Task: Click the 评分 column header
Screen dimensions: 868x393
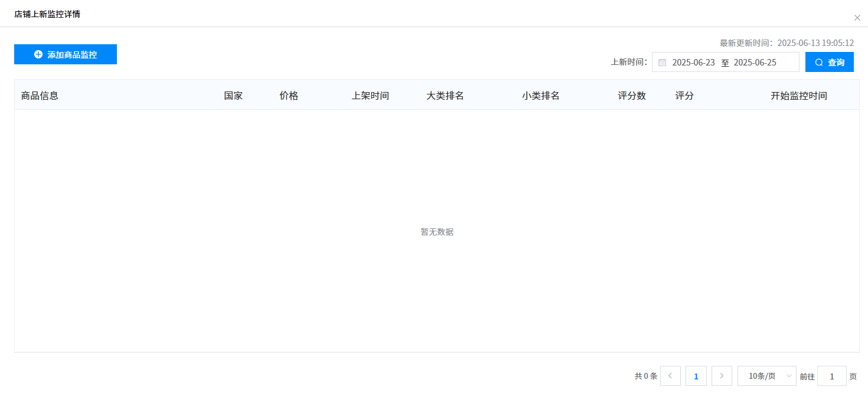Action: [684, 96]
